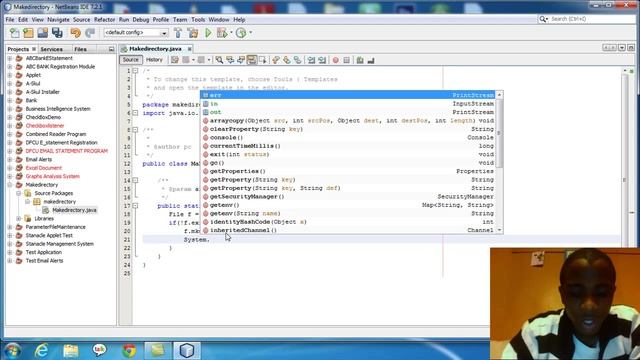640x360 pixels.
Task: Collapse code fold at line 17
Action: [x=136, y=206]
